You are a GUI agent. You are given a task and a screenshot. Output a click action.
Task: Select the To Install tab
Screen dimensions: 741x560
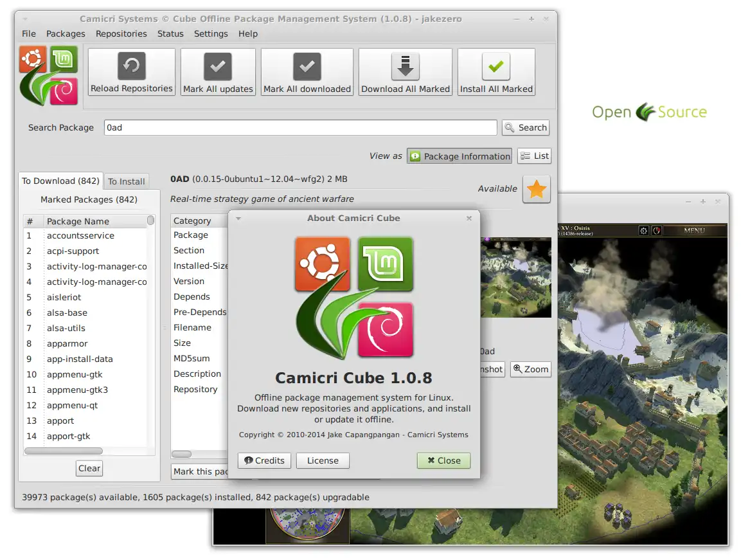point(126,181)
